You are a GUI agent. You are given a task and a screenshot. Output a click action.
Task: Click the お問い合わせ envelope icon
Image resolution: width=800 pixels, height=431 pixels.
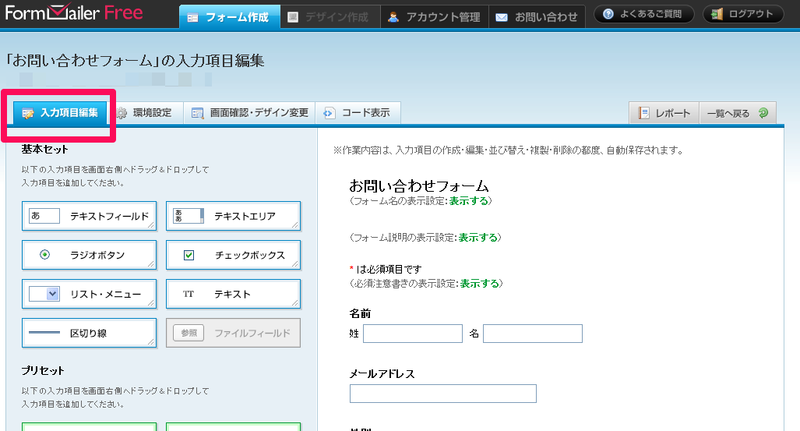pos(502,18)
